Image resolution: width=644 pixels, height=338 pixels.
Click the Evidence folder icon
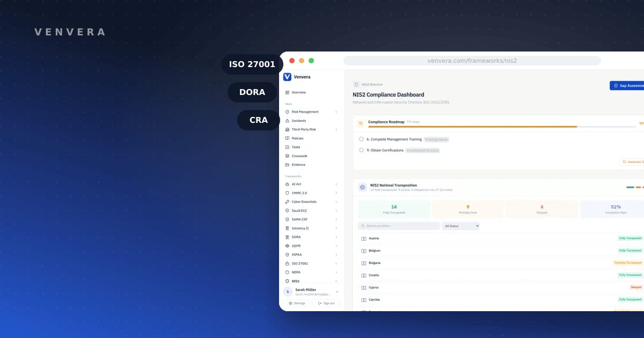point(287,165)
